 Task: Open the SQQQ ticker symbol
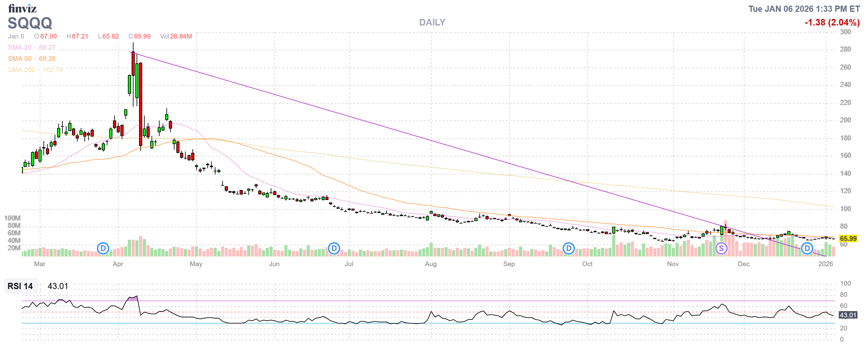click(x=30, y=23)
